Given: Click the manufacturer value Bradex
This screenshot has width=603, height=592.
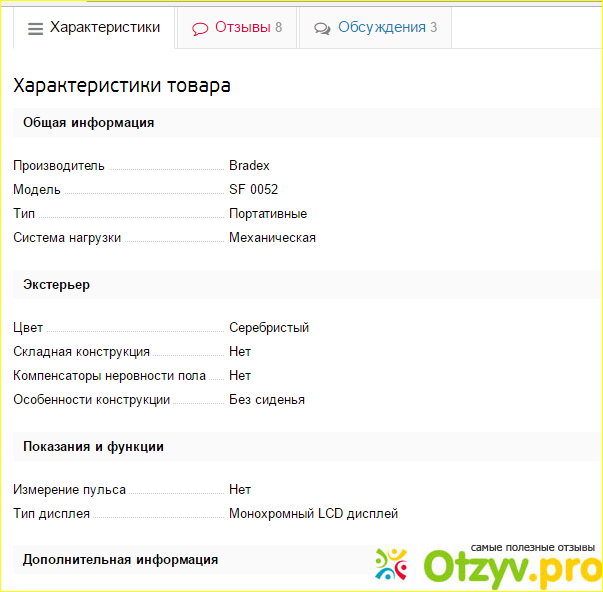Looking at the screenshot, I should (x=249, y=166).
